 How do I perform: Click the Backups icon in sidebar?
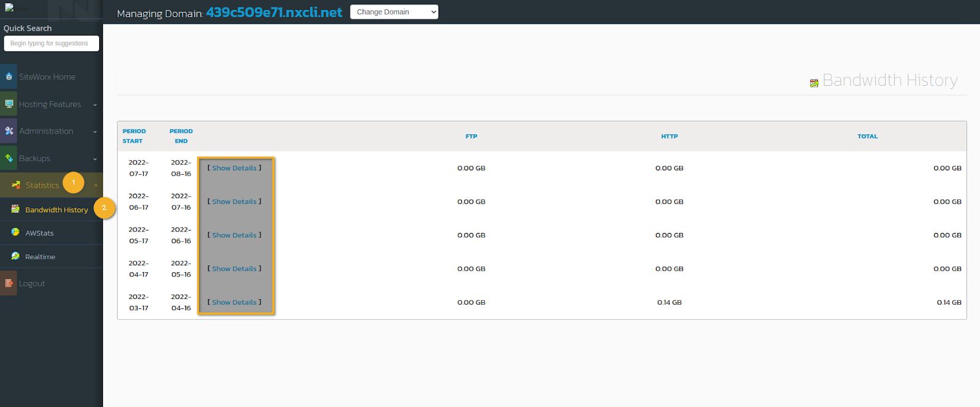click(x=9, y=158)
